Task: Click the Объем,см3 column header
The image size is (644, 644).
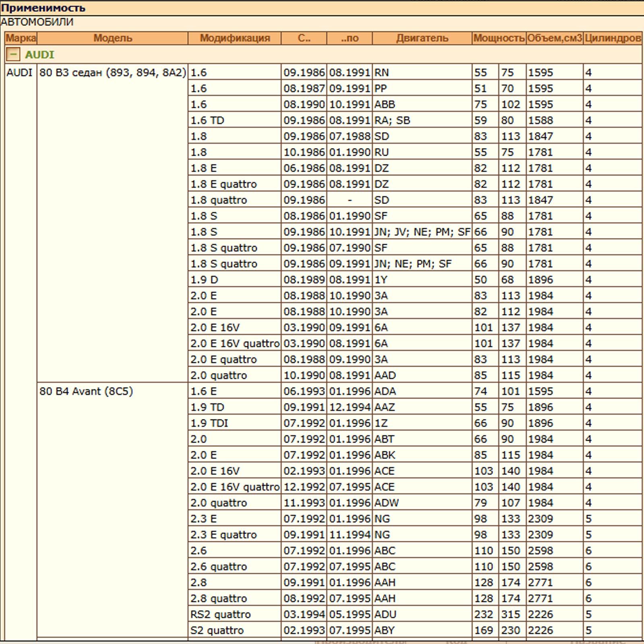Action: (554, 38)
